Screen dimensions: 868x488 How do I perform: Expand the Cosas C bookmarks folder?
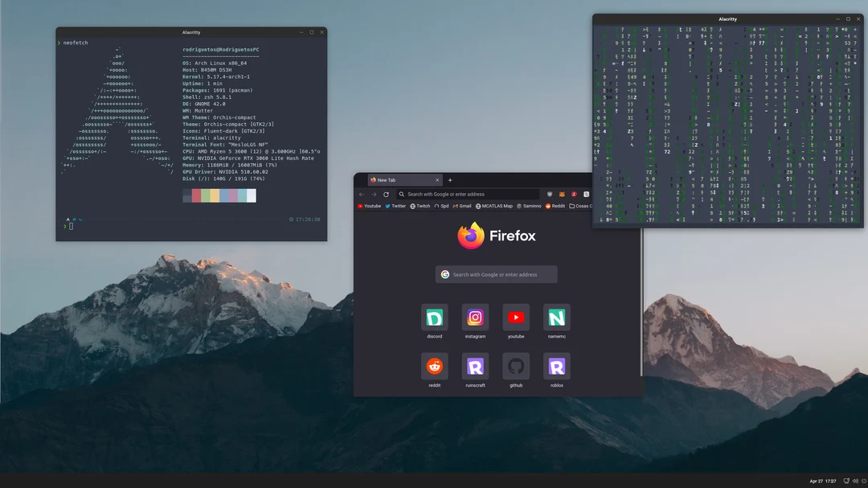[x=583, y=206]
